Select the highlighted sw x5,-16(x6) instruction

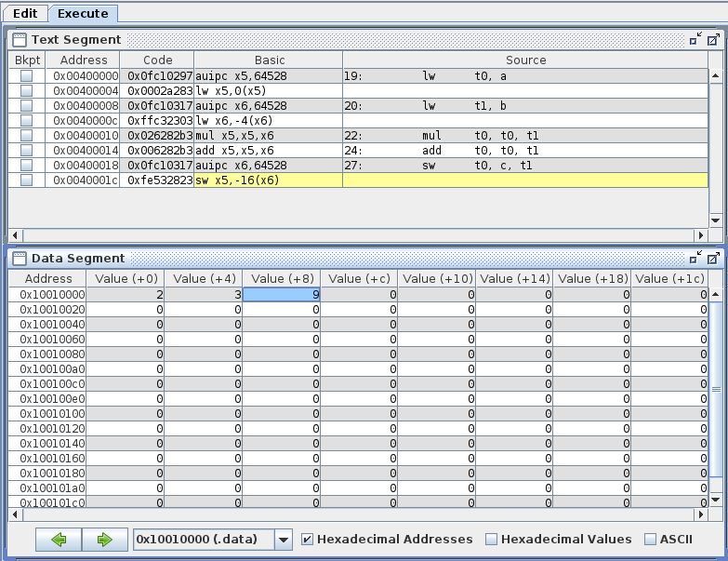269,180
